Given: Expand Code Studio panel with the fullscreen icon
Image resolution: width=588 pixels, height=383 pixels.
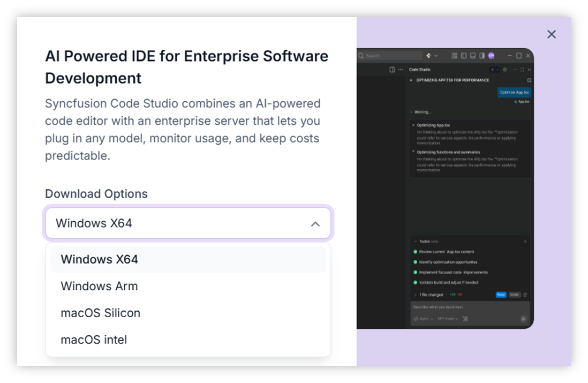Looking at the screenshot, I should pyautogui.click(x=522, y=70).
